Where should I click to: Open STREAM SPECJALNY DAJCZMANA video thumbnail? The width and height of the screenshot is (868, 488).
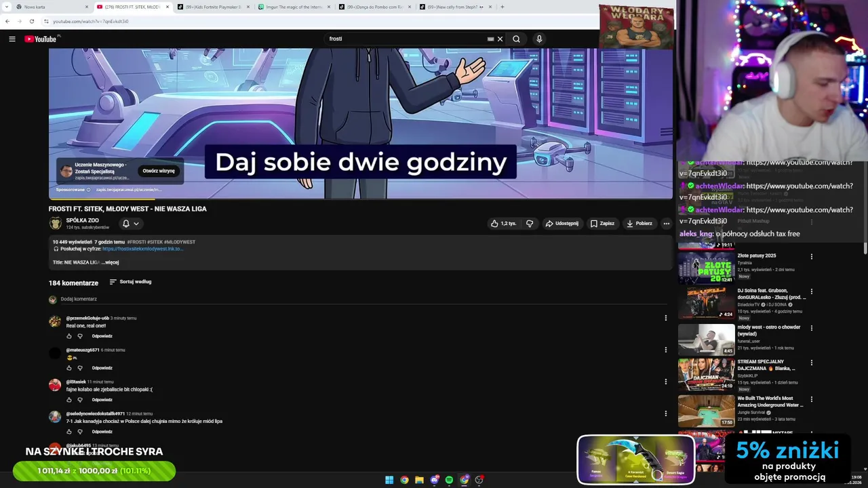706,375
